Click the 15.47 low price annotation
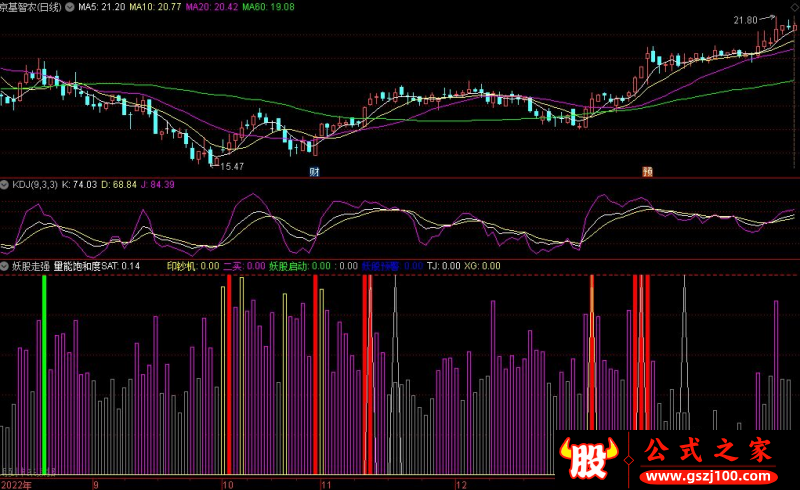 pos(232,166)
